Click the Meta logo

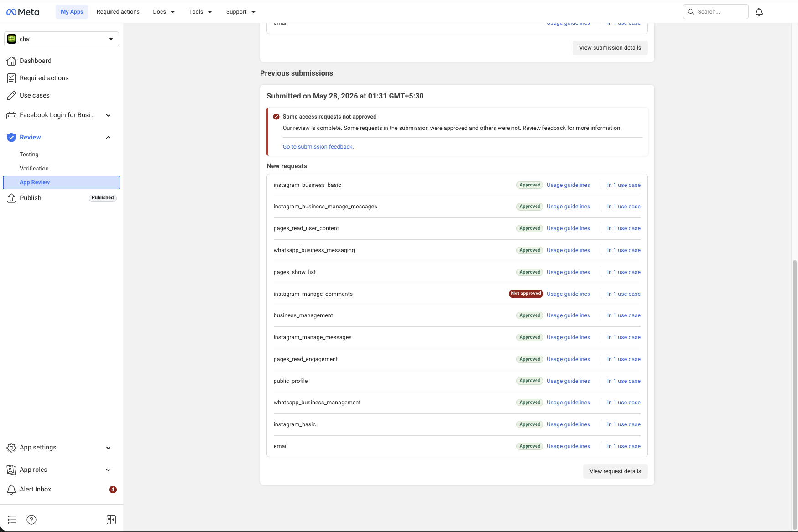(23, 12)
